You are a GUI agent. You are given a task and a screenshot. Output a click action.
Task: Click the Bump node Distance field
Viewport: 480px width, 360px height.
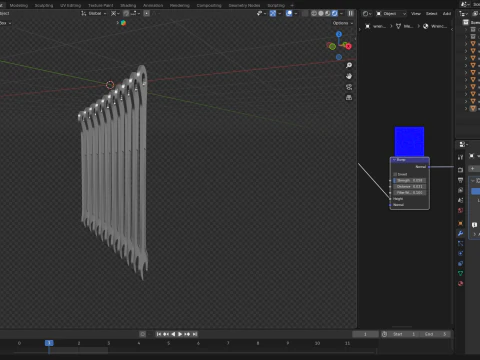[x=409, y=186]
